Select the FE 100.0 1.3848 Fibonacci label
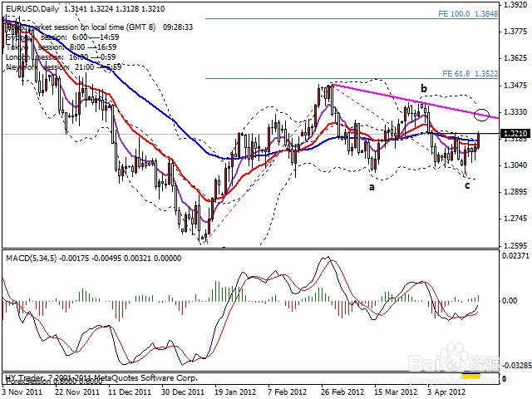The height and width of the screenshot is (399, 532). coord(468,14)
